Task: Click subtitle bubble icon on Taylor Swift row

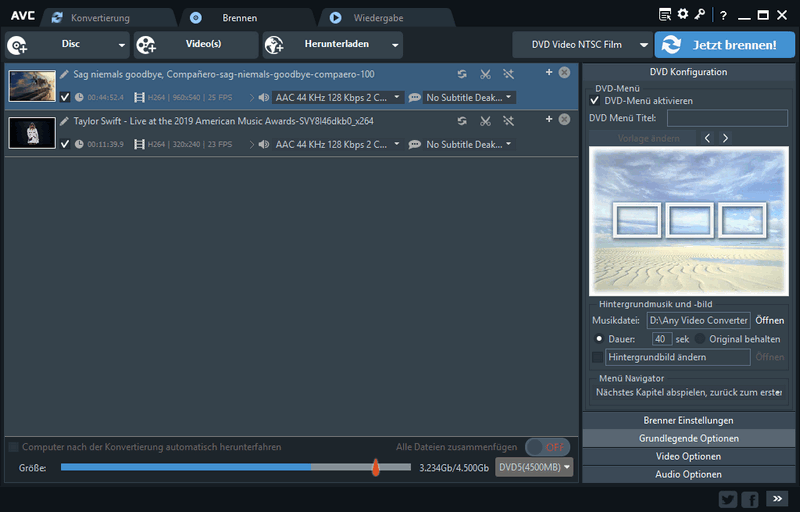Action: [415, 144]
